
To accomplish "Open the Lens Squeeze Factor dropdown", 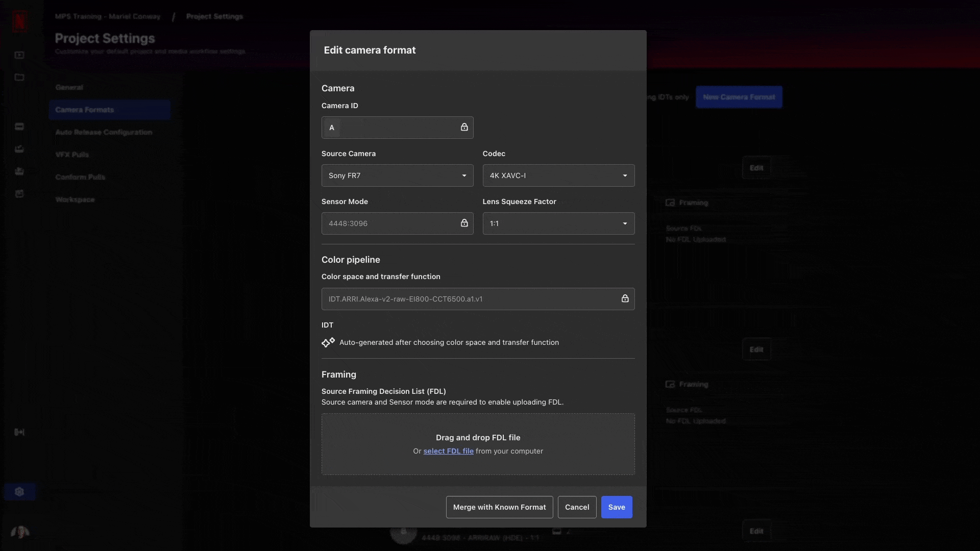I will (558, 223).
